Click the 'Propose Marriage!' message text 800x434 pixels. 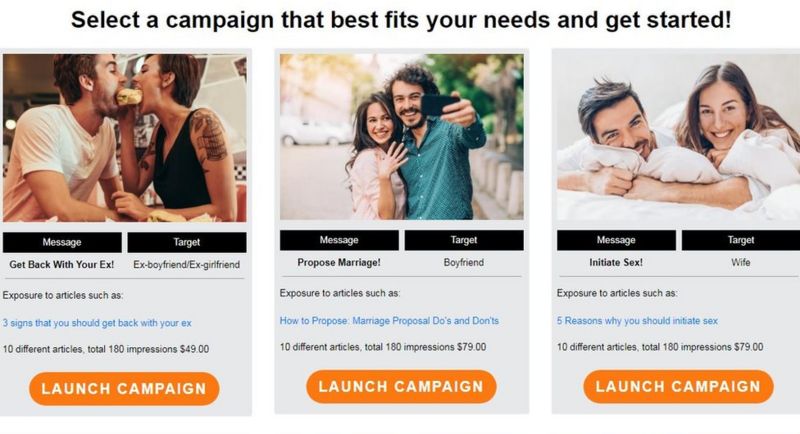pyautogui.click(x=339, y=263)
